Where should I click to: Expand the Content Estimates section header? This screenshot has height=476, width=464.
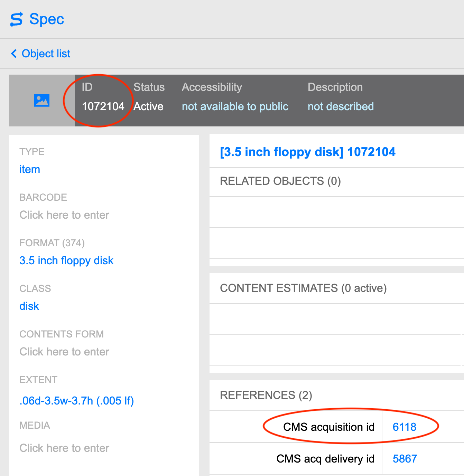pos(303,288)
